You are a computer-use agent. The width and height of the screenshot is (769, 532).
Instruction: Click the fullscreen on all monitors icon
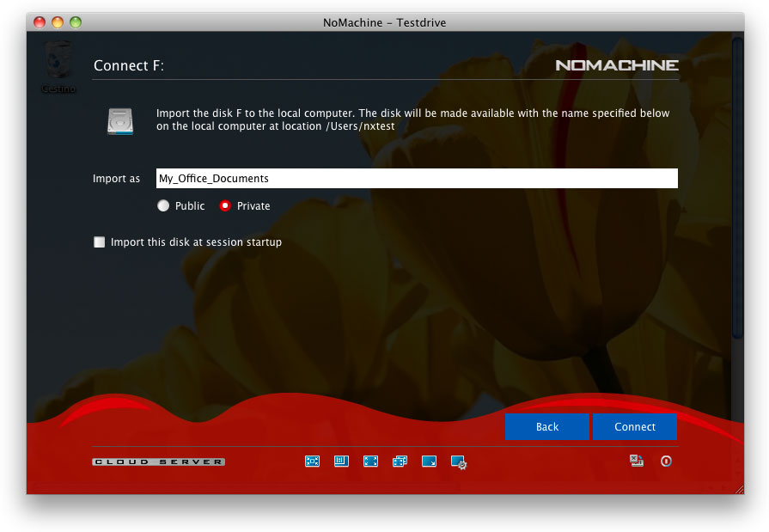pyautogui.click(x=400, y=462)
